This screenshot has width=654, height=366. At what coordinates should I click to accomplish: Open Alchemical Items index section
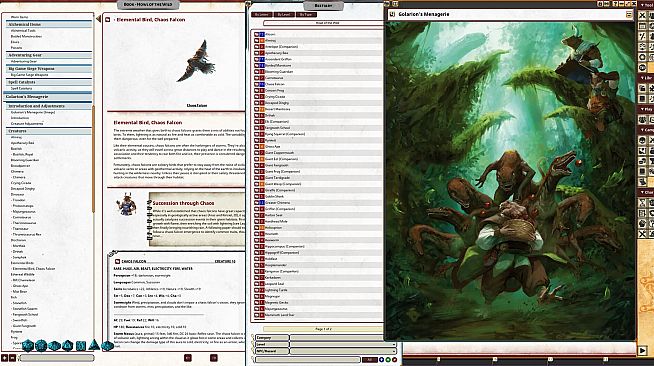coord(48,25)
